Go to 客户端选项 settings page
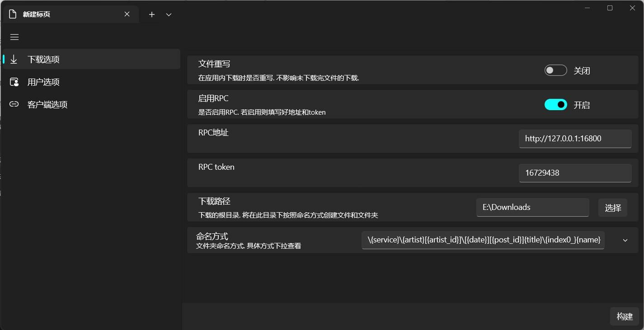The width and height of the screenshot is (644, 330). 47,104
